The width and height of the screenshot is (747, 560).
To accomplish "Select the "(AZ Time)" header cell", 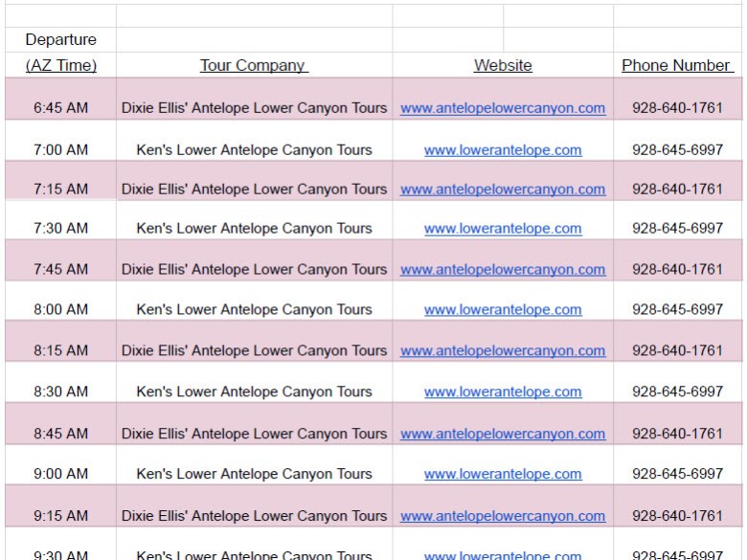I will pyautogui.click(x=60, y=66).
